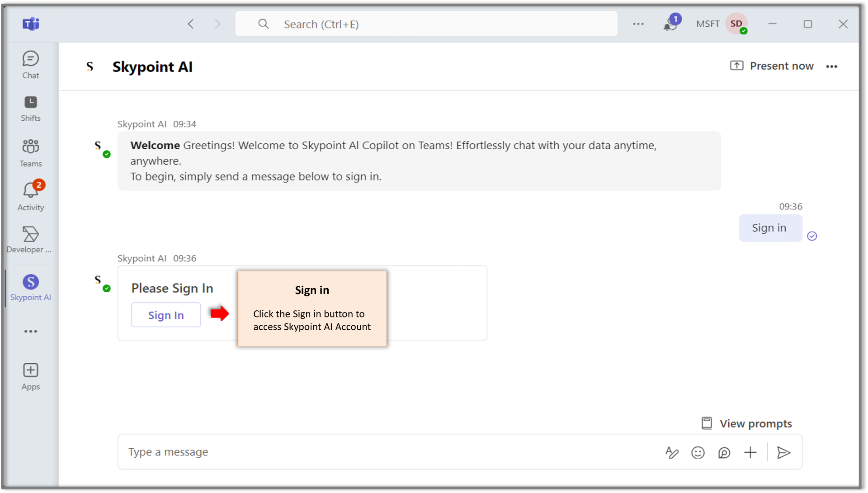
Task: Navigate forward with the right arrow
Action: (x=217, y=24)
